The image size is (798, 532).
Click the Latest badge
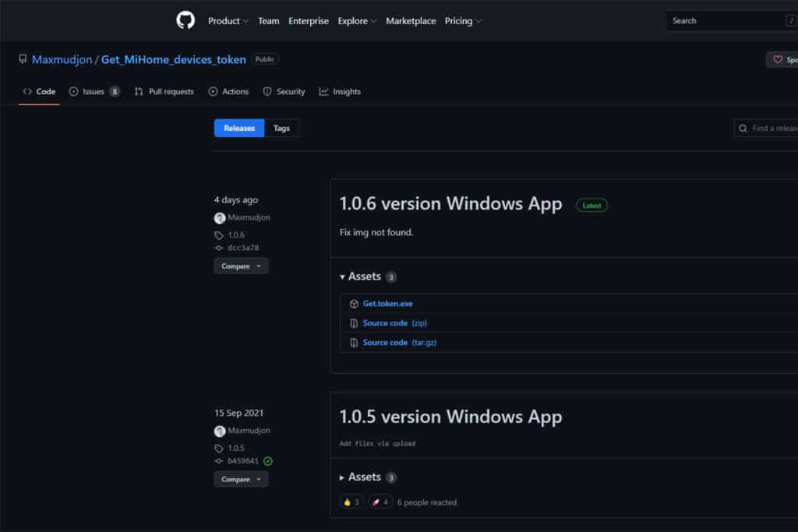point(591,206)
